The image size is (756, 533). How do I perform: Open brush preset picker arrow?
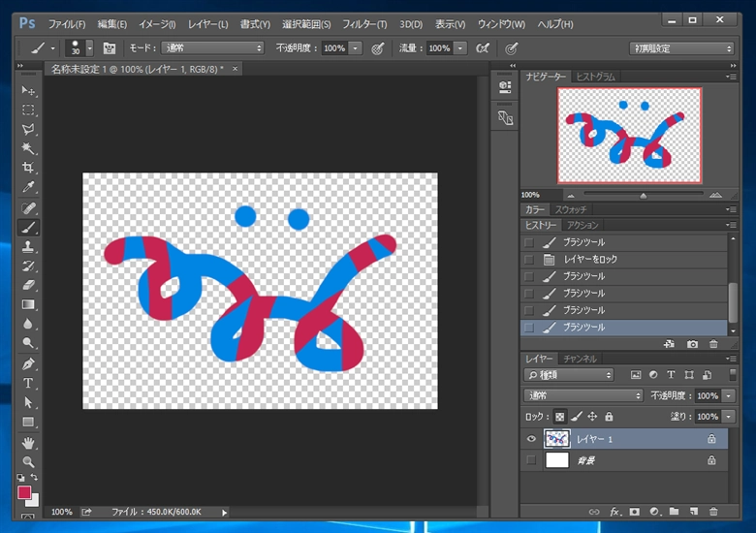click(89, 48)
